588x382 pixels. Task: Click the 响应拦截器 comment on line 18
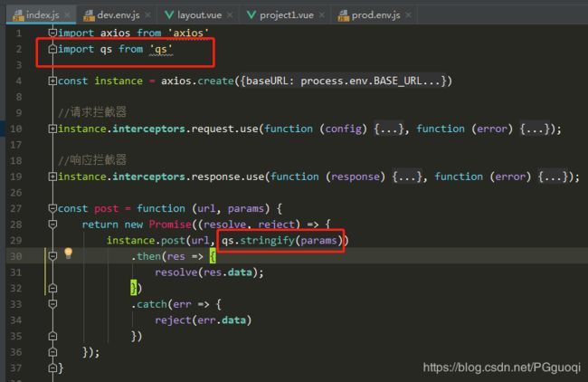click(x=92, y=160)
